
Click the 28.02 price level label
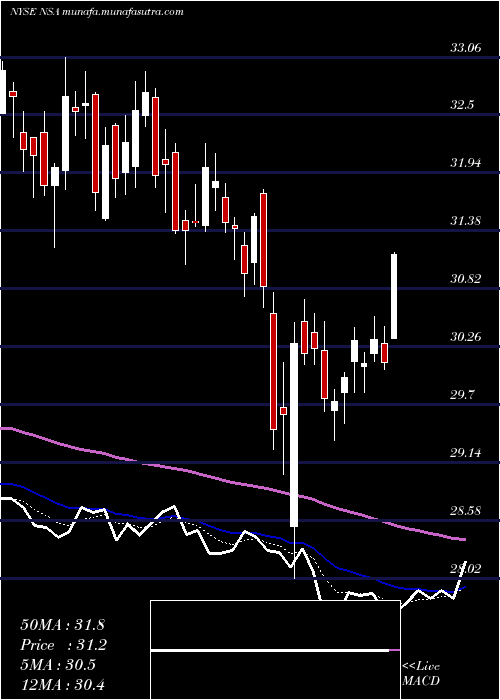(466, 568)
